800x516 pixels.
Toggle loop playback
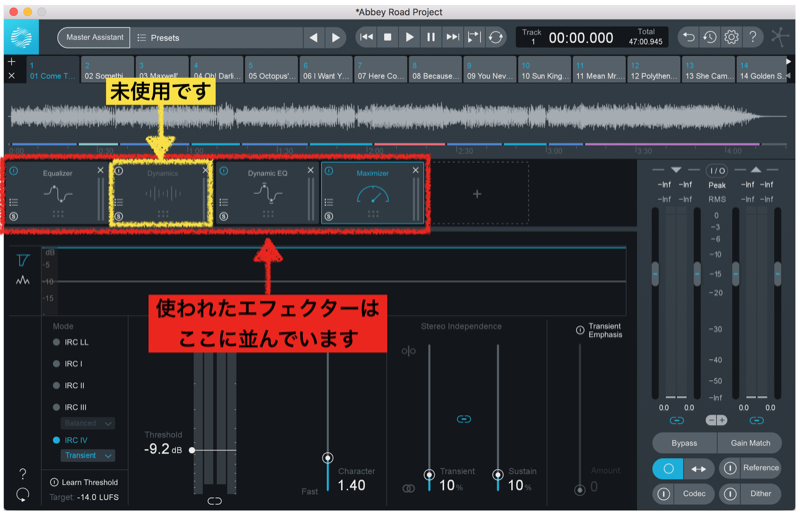(495, 37)
